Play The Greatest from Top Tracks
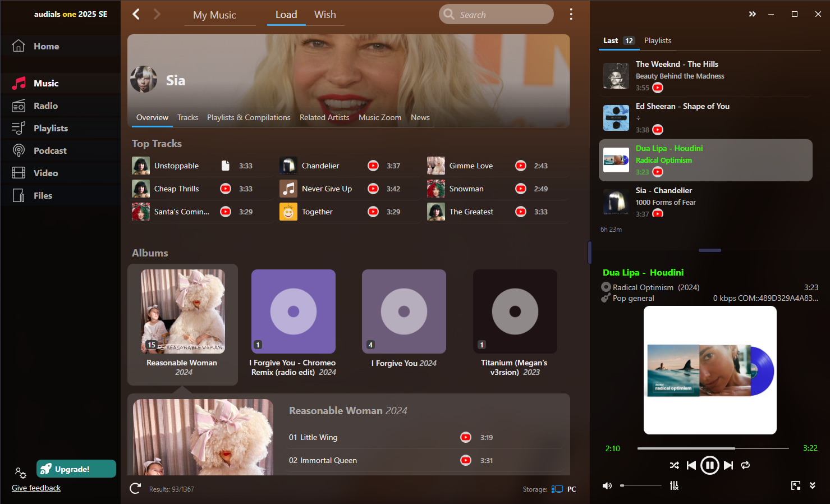830x504 pixels. coord(496,212)
